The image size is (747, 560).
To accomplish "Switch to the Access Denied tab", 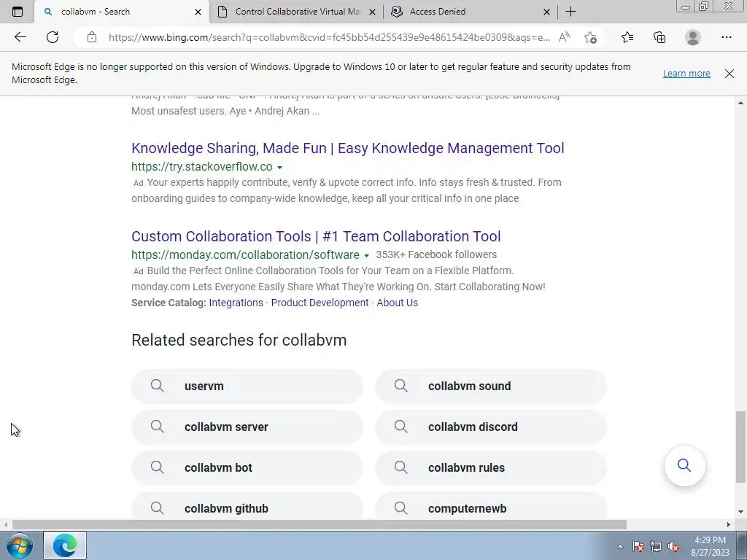I will click(471, 12).
